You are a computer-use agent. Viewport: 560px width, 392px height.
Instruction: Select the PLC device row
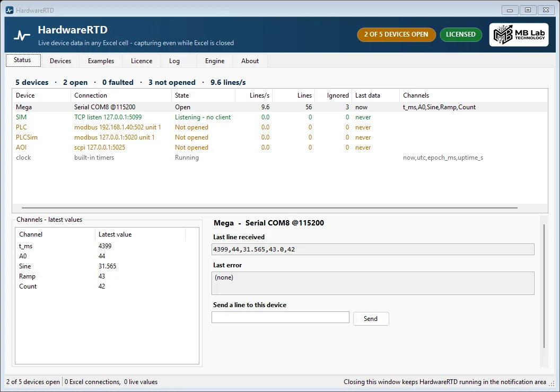(279, 127)
